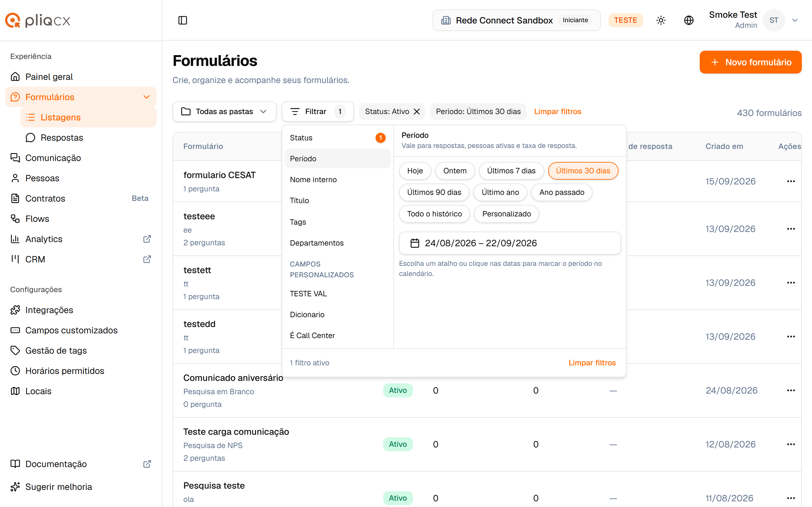Choose the Todo o histórico period
The width and height of the screenshot is (812, 507).
tap(434, 214)
